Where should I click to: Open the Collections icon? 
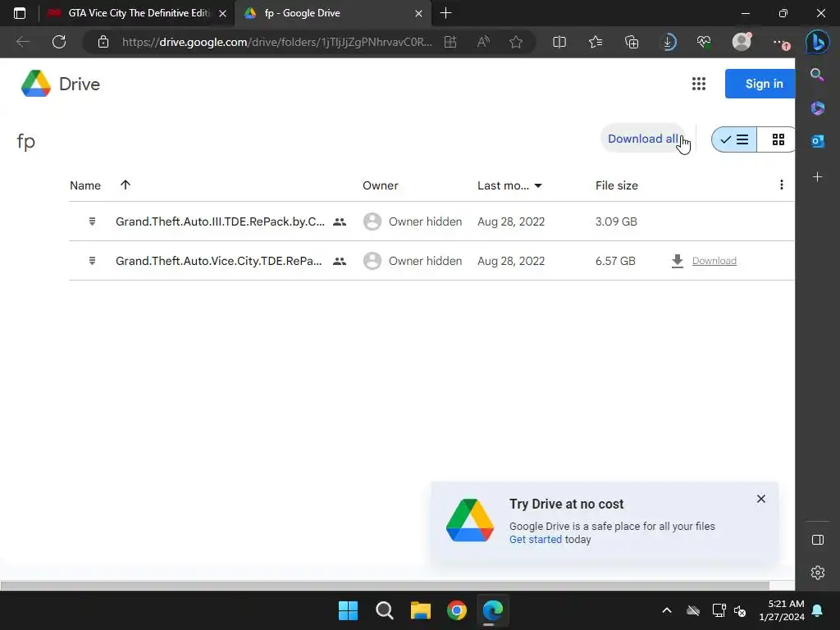coord(632,42)
